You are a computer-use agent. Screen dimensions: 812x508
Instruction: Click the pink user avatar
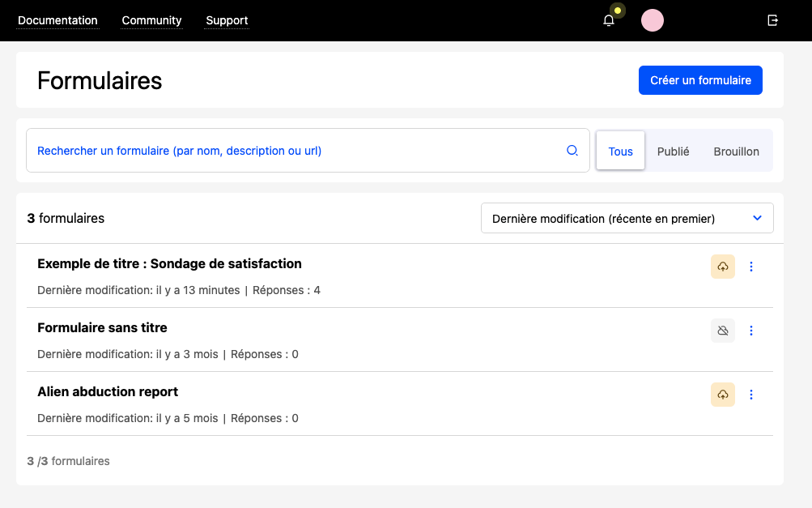[652, 21]
